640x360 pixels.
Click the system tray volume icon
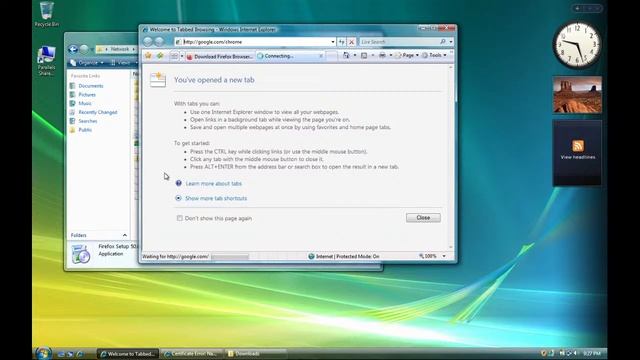[575, 353]
